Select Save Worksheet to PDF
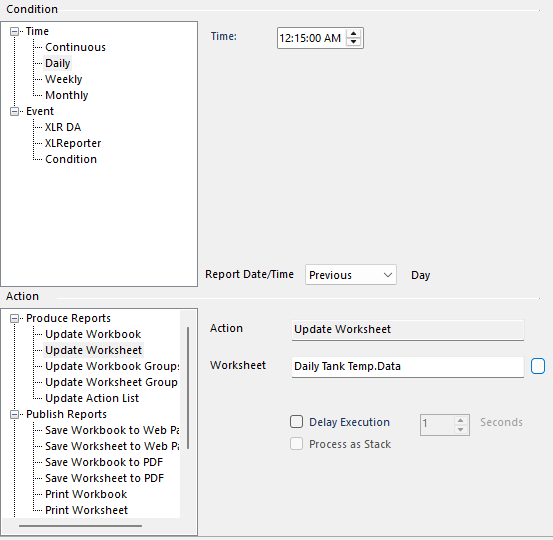This screenshot has width=553, height=540. tap(104, 478)
